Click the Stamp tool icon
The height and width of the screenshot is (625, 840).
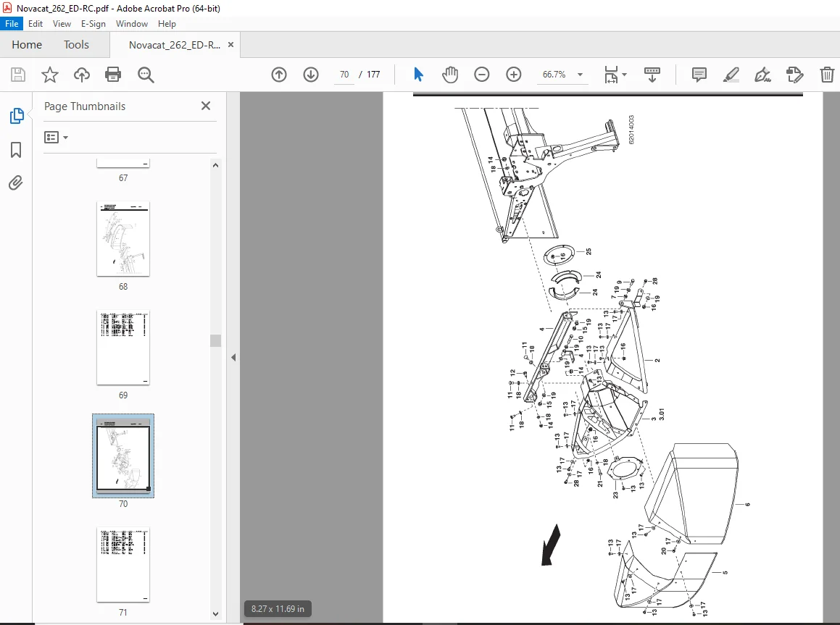[x=794, y=75]
